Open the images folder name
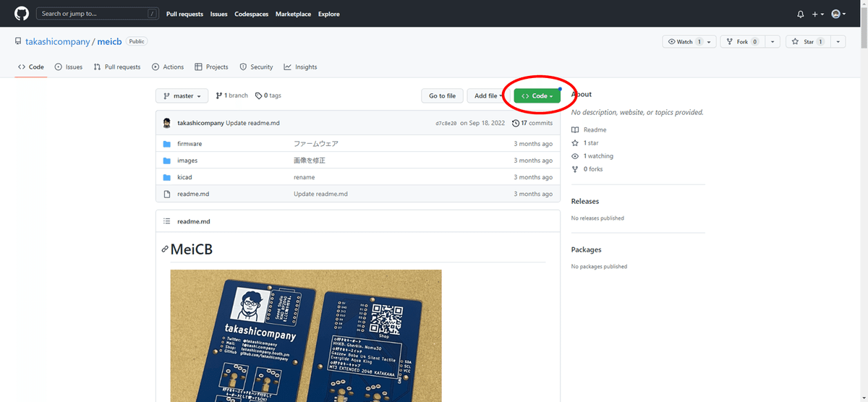Viewport: 868px width, 402px height. (x=187, y=161)
